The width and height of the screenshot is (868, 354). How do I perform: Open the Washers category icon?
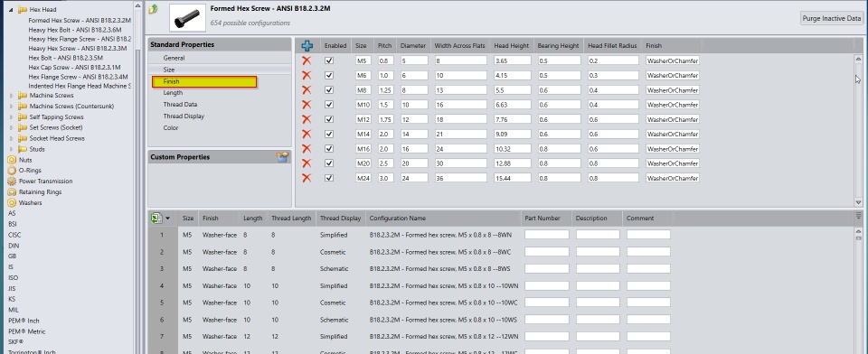click(12, 202)
